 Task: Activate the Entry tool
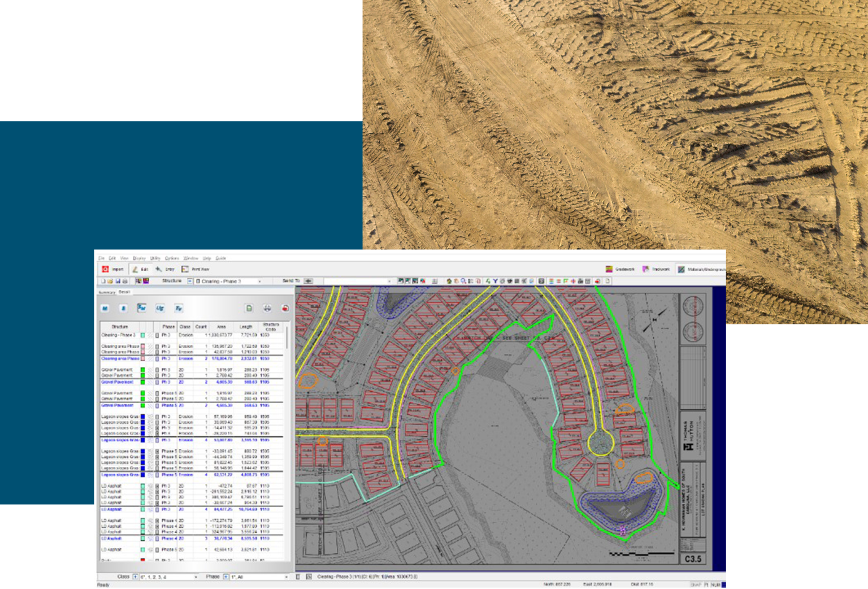click(164, 269)
